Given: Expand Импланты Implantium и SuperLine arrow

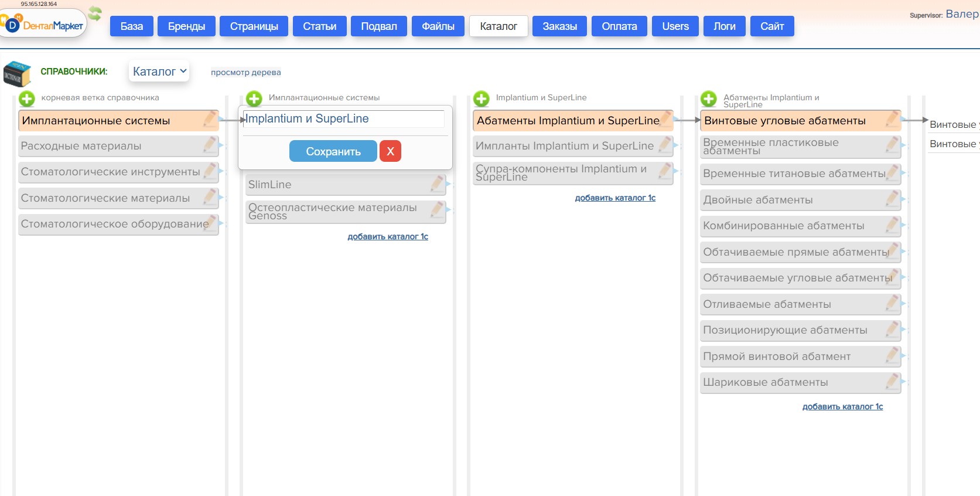Looking at the screenshot, I should (675, 146).
